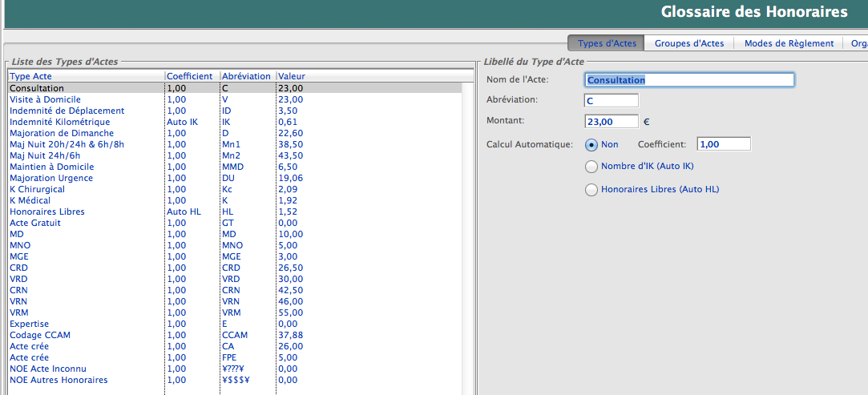Select the CRD act type name
The width and height of the screenshot is (868, 395).
[18, 268]
